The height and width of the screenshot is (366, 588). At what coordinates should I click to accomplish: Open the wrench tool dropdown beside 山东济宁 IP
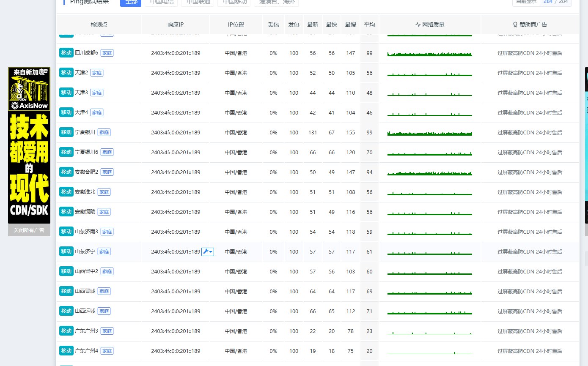pyautogui.click(x=208, y=251)
